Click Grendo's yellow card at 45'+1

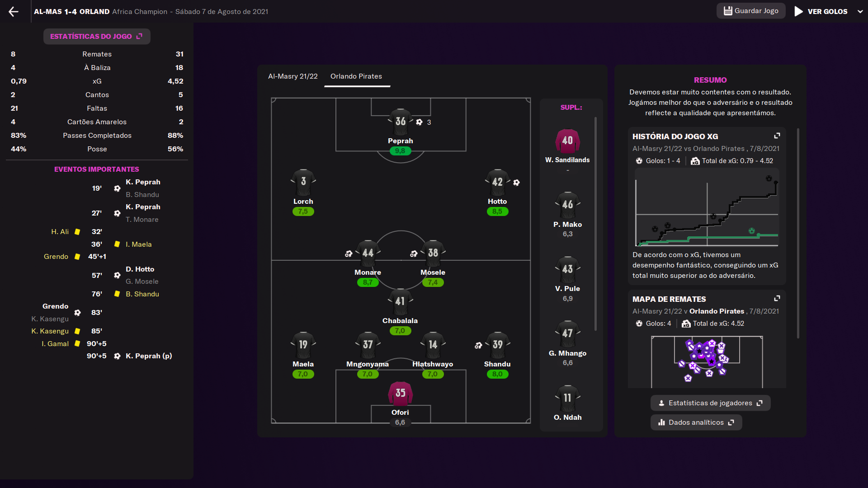[77, 257]
